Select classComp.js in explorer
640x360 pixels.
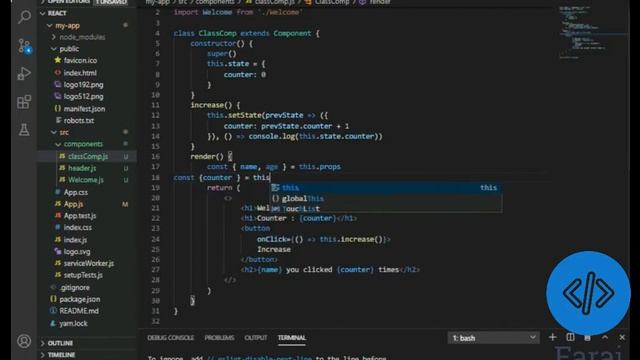coord(88,156)
